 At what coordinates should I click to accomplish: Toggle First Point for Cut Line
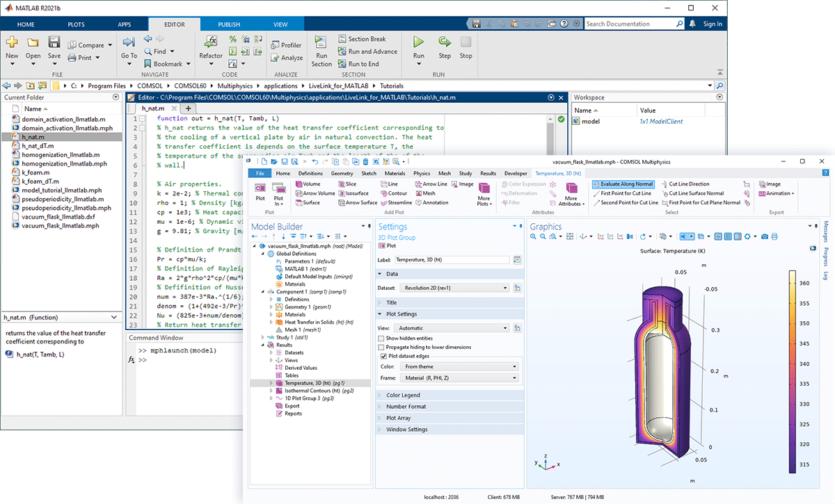pos(622,193)
